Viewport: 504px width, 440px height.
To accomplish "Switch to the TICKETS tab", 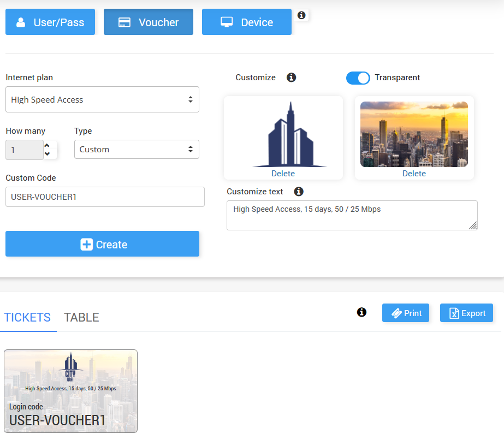I will (x=27, y=317).
